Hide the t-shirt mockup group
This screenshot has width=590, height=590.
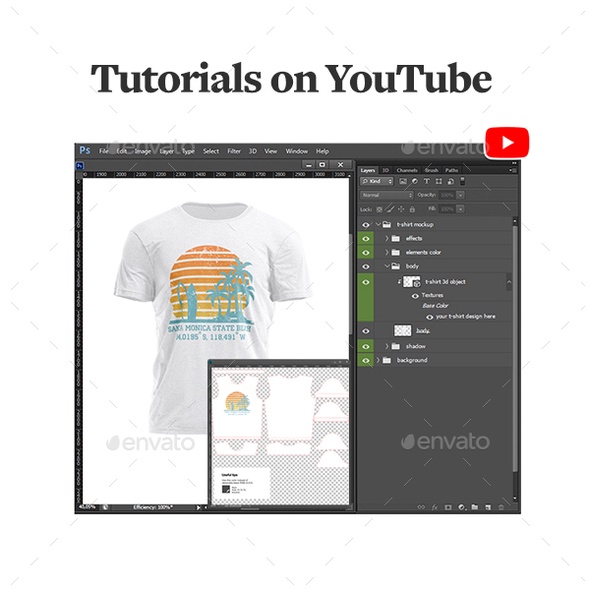(x=366, y=225)
